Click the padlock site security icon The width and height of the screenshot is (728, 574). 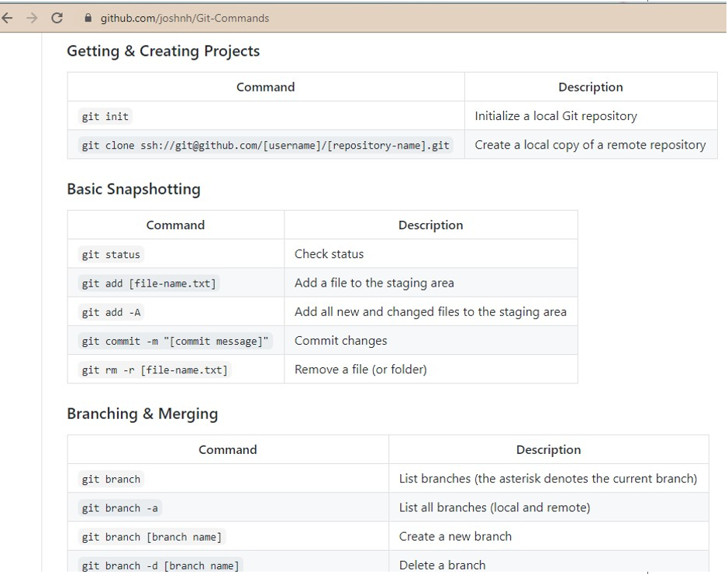[x=87, y=18]
